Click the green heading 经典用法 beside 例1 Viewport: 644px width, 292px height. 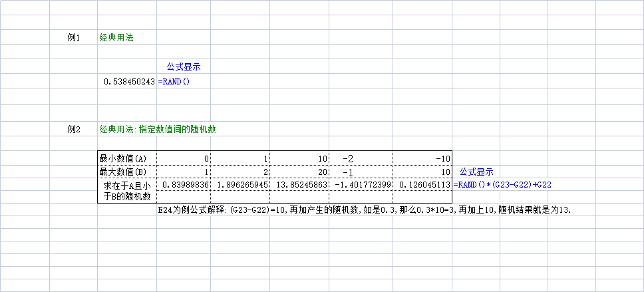click(116, 38)
